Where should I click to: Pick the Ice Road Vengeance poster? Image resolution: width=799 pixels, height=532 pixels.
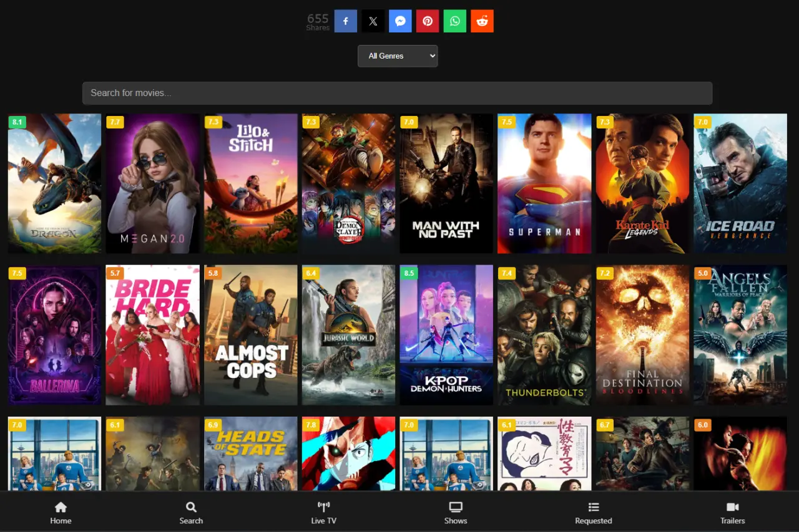(x=740, y=183)
